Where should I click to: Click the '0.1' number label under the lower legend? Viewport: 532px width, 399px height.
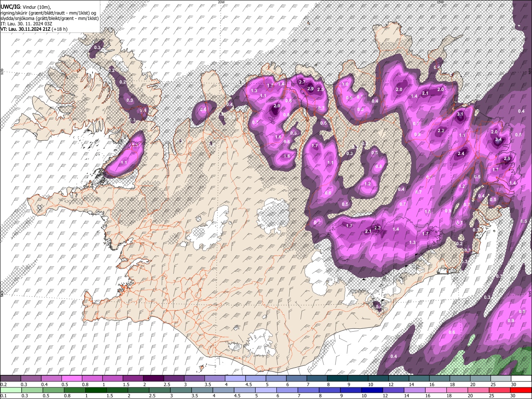3,396
